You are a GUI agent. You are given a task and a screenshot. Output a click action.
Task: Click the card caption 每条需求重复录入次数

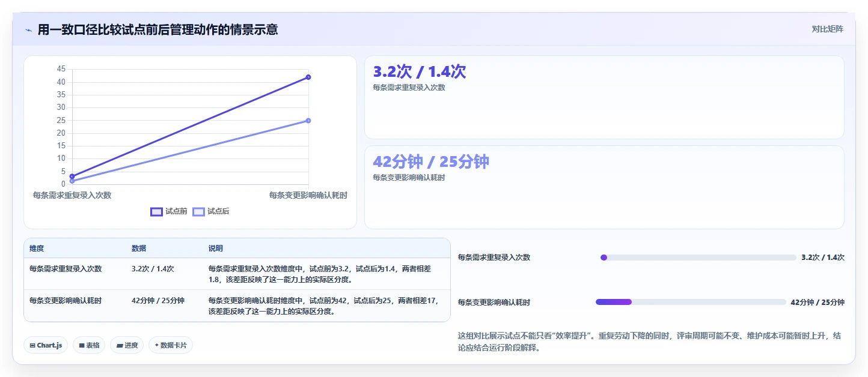pos(409,88)
